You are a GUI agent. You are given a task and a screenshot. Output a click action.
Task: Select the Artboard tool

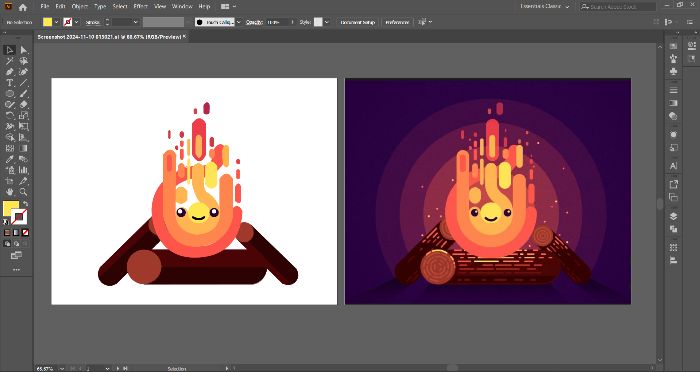coord(9,181)
